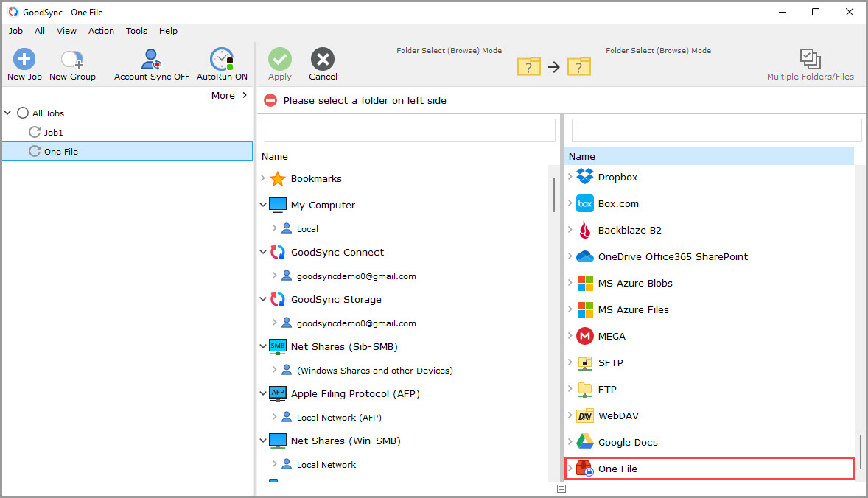Click the MS Azure Files icon

pos(584,310)
